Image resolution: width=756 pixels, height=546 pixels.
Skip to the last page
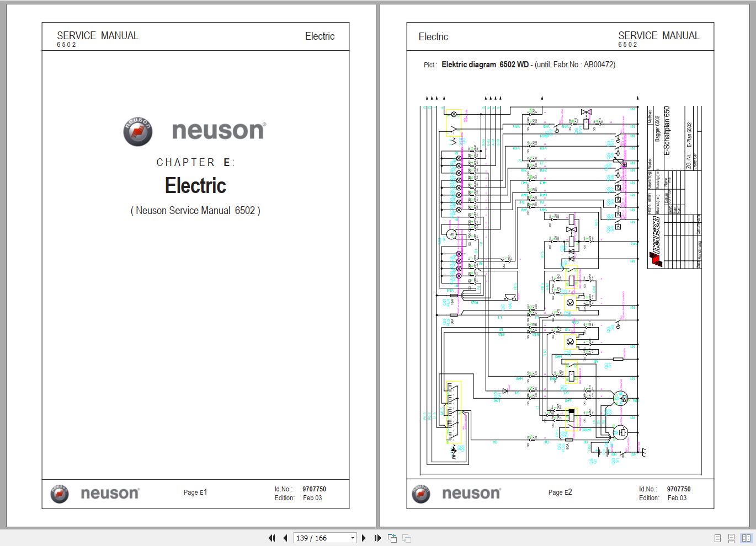pyautogui.click(x=377, y=538)
